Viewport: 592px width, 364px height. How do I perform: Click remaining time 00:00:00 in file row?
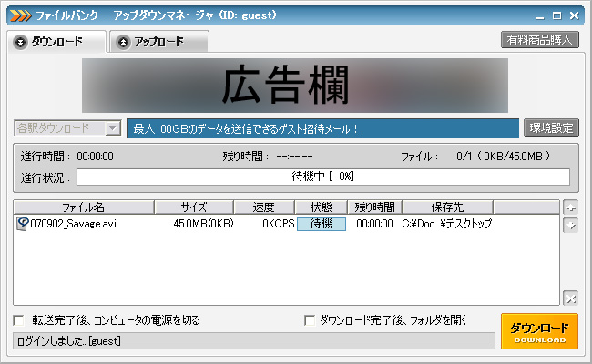point(374,224)
